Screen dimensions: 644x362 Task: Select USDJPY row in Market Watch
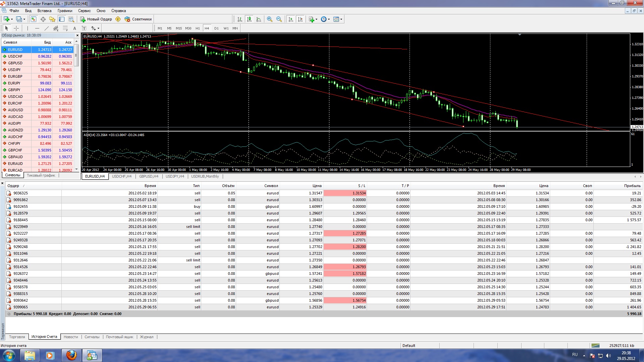(37, 70)
